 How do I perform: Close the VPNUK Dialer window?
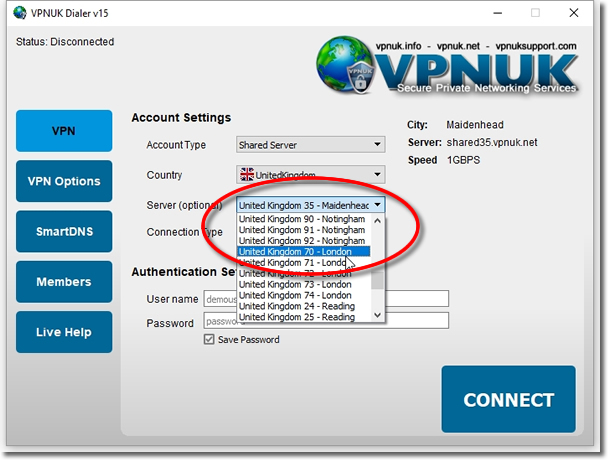click(574, 13)
